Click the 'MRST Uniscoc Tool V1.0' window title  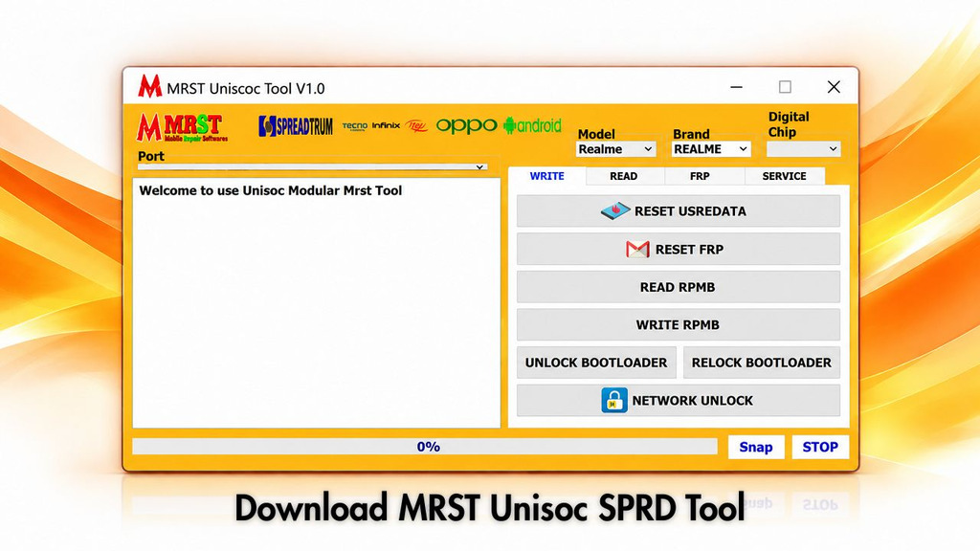point(246,89)
